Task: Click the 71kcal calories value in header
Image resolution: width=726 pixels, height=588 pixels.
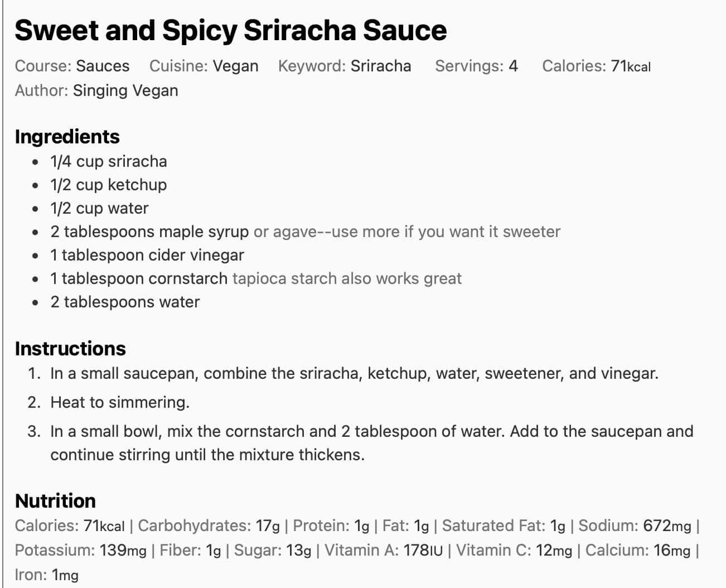Action: click(630, 66)
